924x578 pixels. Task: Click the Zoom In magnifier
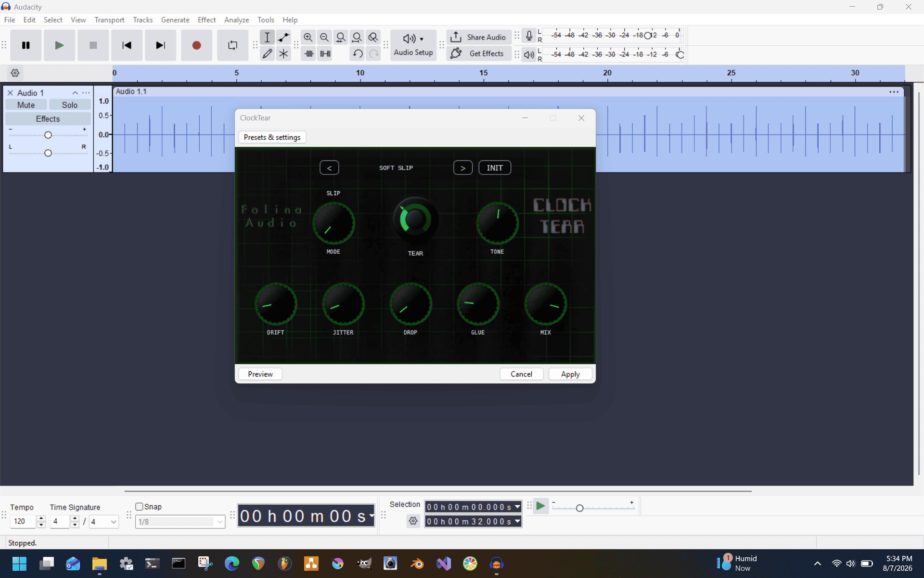coord(308,37)
